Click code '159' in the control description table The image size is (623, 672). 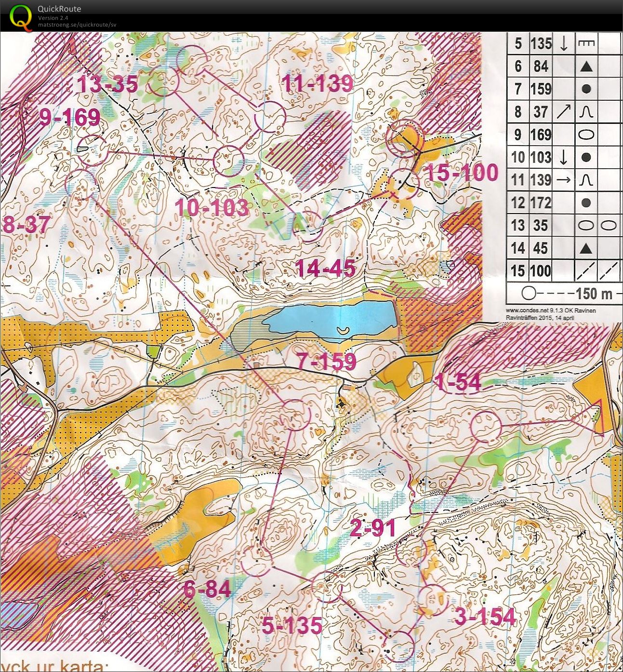541,89
